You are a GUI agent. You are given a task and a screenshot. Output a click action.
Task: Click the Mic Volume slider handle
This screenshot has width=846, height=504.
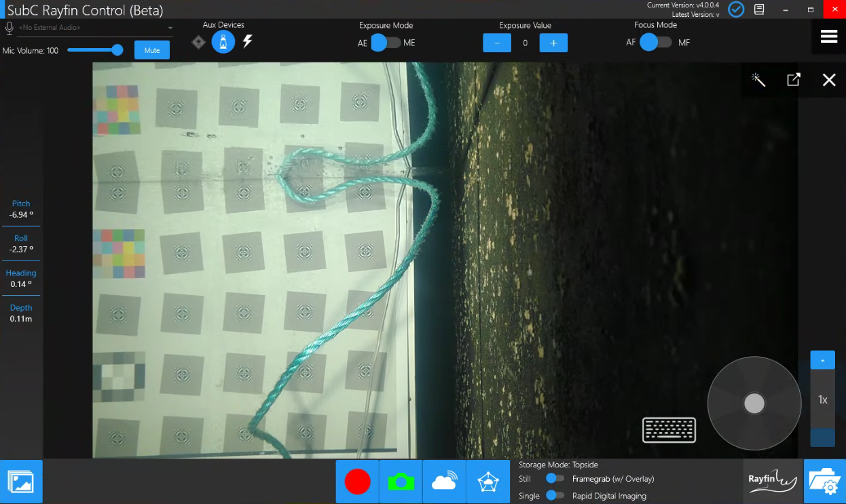point(117,50)
